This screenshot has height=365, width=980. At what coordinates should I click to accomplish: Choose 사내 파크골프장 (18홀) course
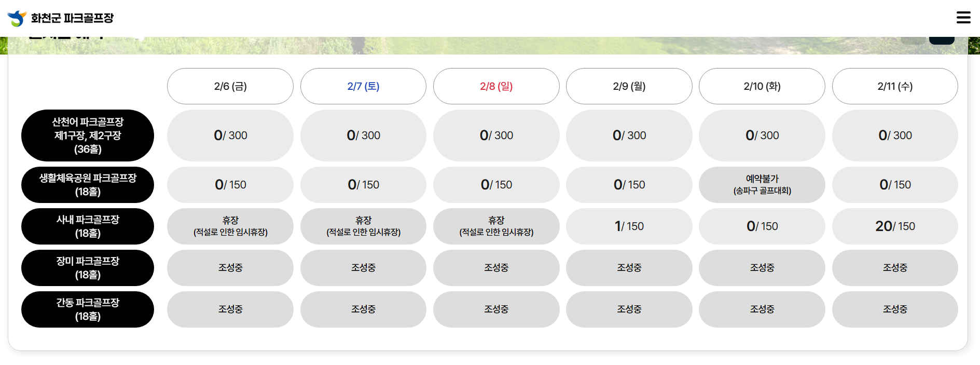pyautogui.click(x=88, y=226)
